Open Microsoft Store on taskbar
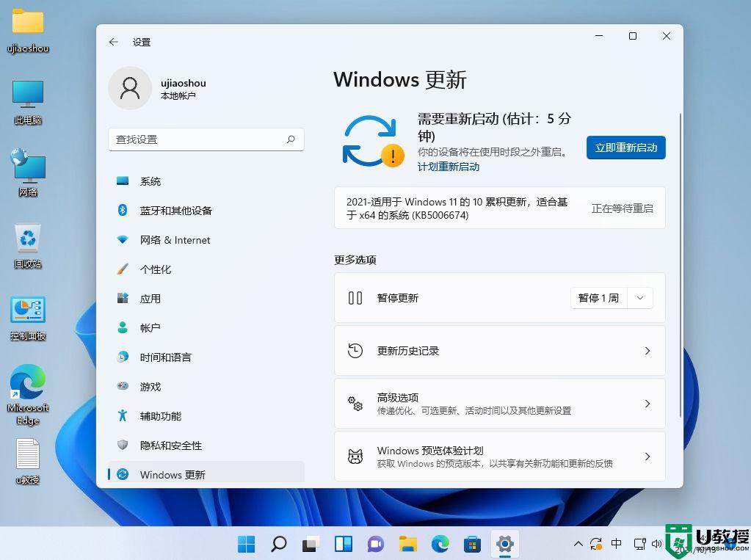The height and width of the screenshot is (560, 751). (472, 544)
